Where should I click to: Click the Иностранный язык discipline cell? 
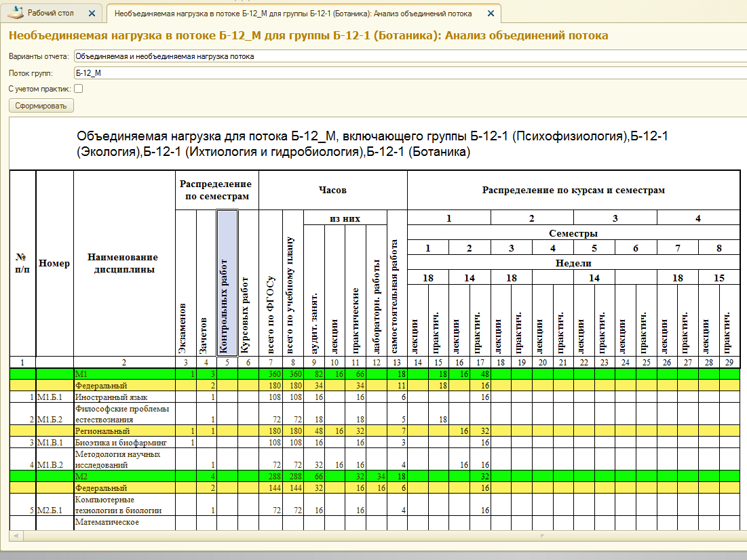pyautogui.click(x=124, y=397)
